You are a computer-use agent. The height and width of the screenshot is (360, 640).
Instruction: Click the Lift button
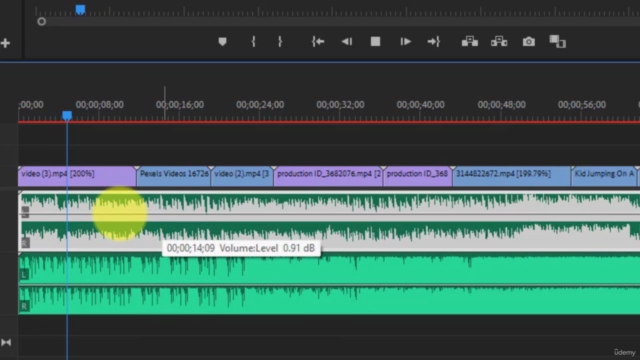470,42
